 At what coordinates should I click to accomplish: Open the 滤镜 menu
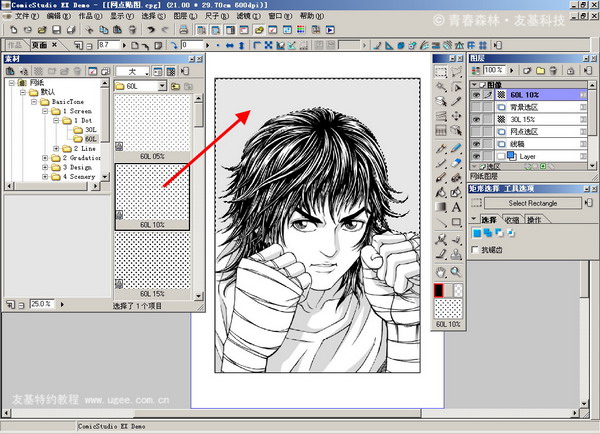pyautogui.click(x=248, y=16)
